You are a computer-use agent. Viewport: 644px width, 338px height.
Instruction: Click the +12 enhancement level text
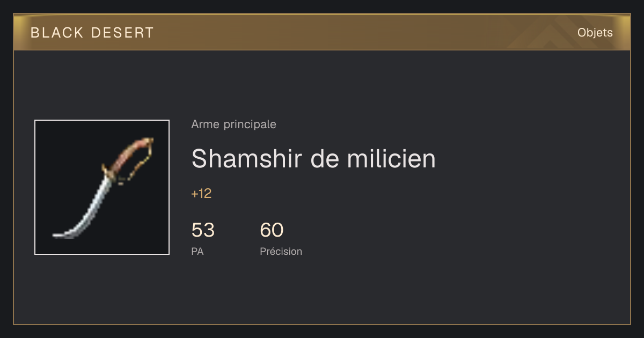(x=201, y=194)
